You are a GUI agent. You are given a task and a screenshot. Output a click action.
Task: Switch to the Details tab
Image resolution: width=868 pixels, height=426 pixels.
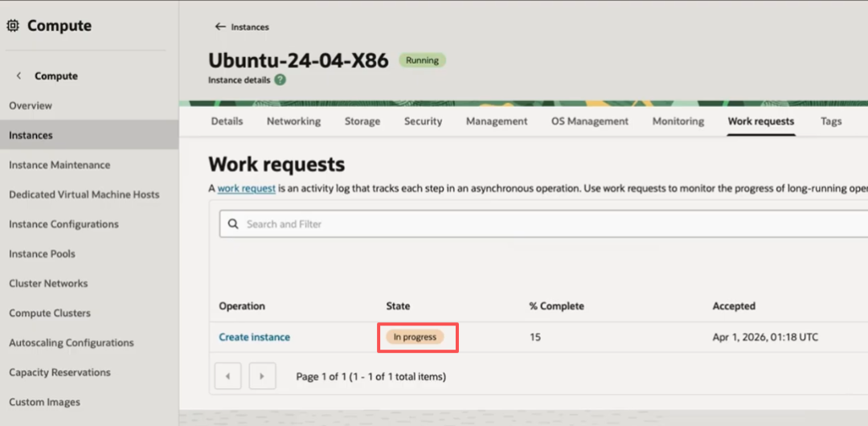click(x=227, y=121)
